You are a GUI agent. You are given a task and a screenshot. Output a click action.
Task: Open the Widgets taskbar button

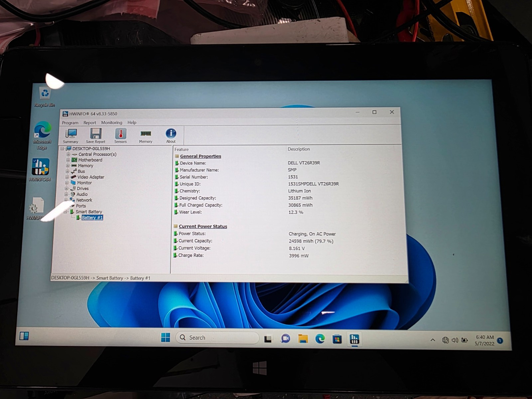click(24, 336)
